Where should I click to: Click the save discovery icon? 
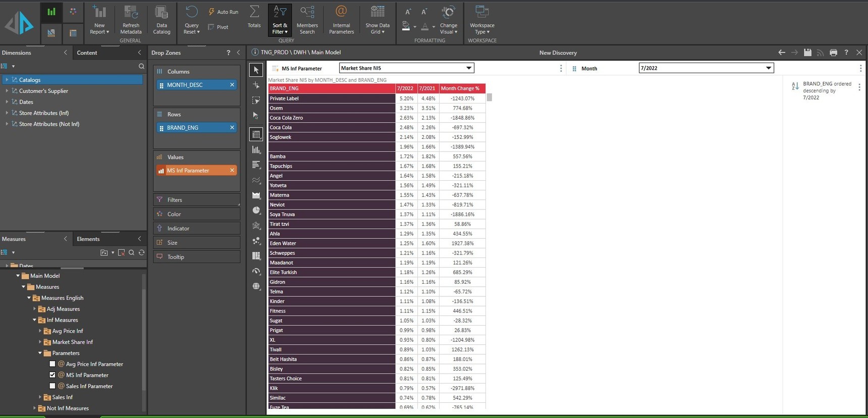(807, 53)
